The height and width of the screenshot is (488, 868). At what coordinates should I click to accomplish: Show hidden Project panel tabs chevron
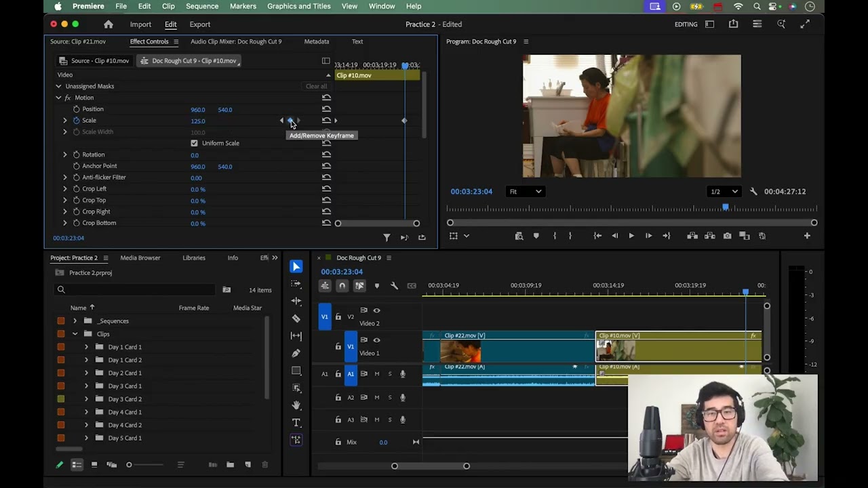275,258
